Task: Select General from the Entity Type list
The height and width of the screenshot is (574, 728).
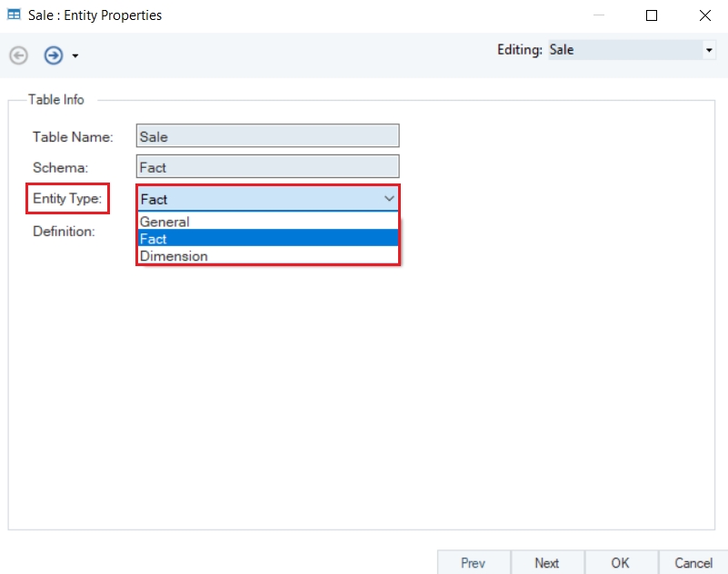Action: pyautogui.click(x=268, y=222)
